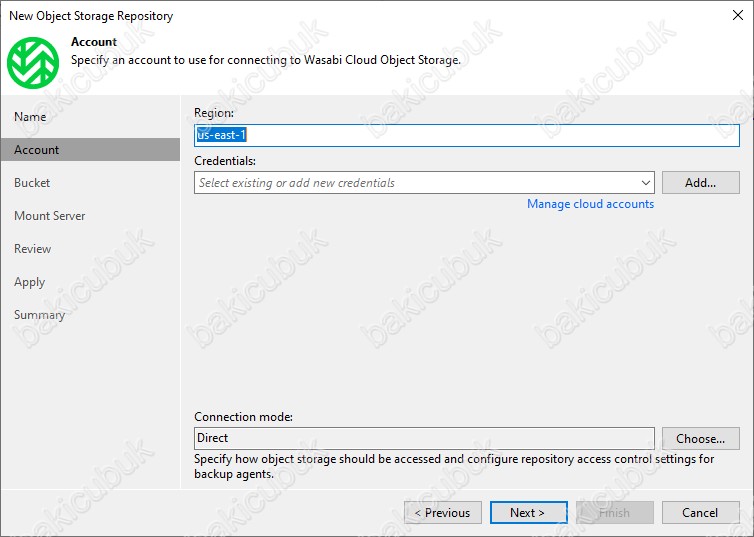Open the Credentials combo box
This screenshot has height=537, width=754.
pos(424,183)
